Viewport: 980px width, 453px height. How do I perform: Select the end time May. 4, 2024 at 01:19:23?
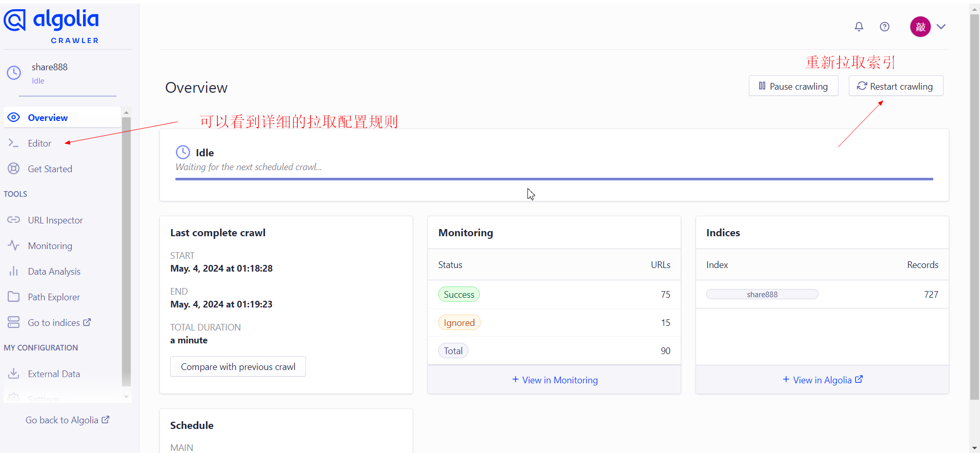point(221,304)
